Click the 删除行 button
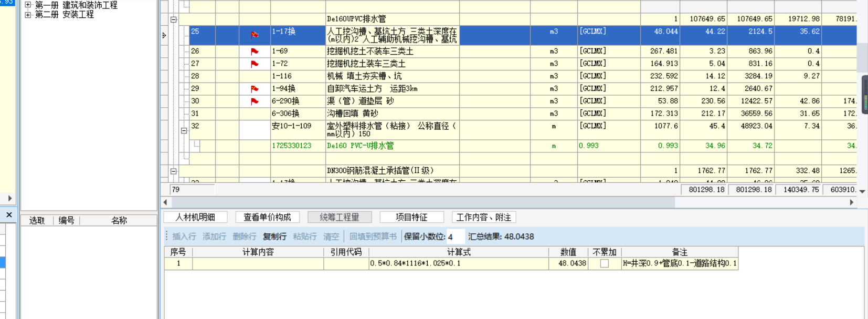This screenshot has width=868, height=319. tap(245, 236)
